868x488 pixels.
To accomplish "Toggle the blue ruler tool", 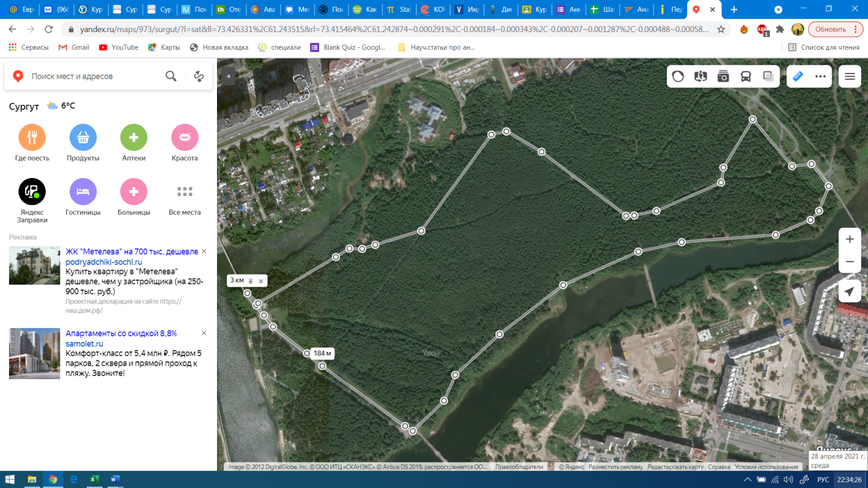I will point(798,77).
